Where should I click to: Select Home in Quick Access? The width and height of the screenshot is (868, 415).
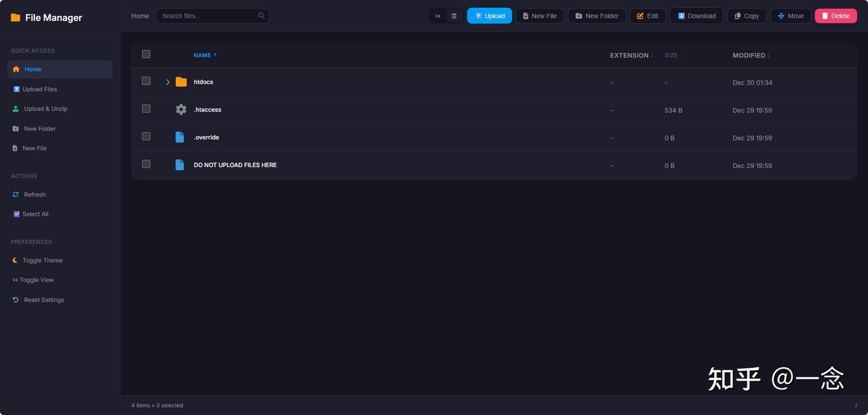pos(33,69)
